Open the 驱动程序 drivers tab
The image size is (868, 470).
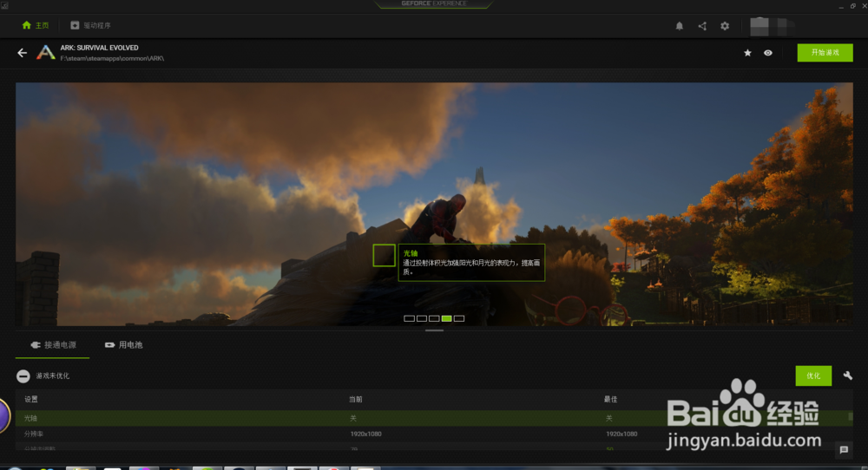click(90, 25)
